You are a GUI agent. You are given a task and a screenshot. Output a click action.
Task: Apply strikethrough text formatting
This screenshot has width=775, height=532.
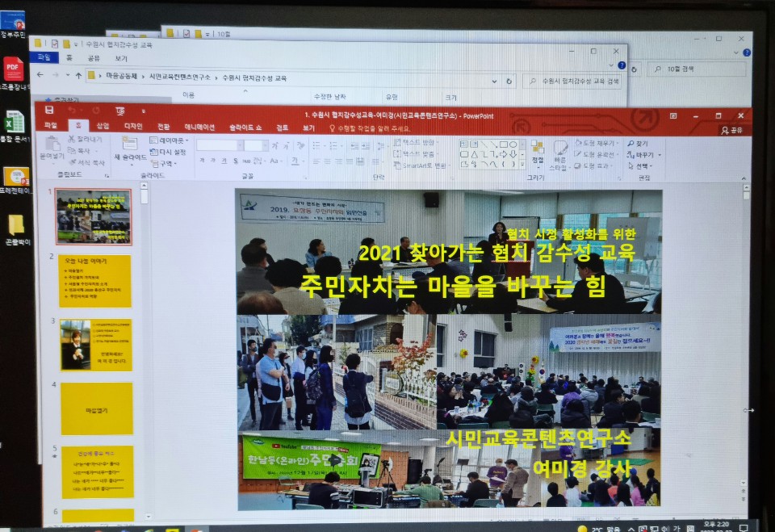tap(246, 161)
